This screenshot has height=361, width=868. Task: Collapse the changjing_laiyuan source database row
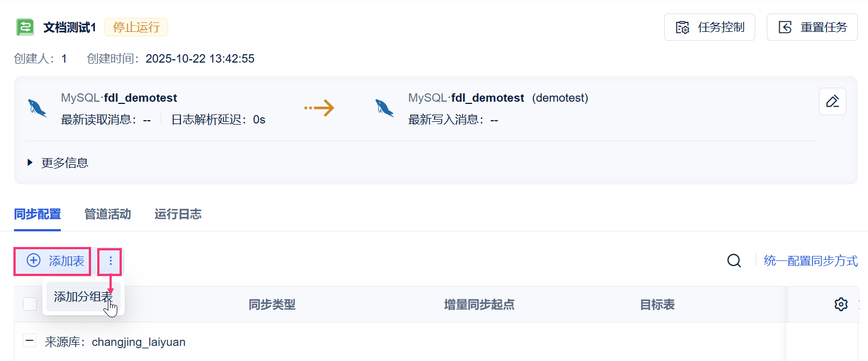tap(30, 341)
